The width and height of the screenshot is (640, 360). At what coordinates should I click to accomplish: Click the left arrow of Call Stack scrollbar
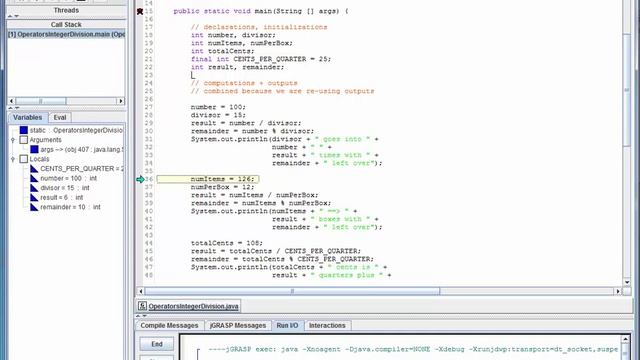pos(11,101)
